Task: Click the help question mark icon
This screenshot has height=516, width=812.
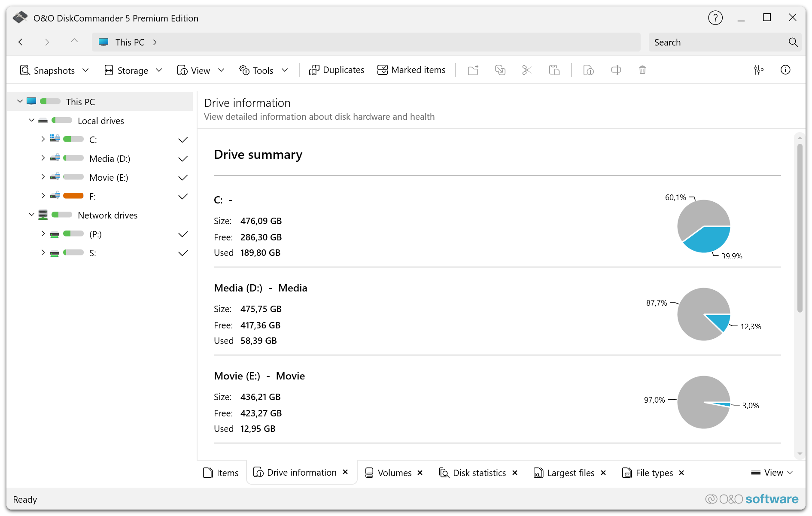Action: pyautogui.click(x=715, y=18)
